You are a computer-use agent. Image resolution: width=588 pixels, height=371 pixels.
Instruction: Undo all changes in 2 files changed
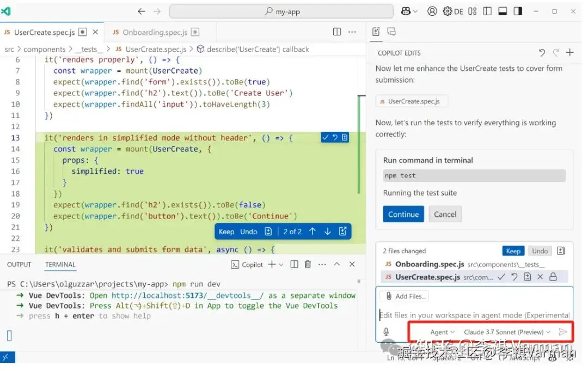pos(540,251)
